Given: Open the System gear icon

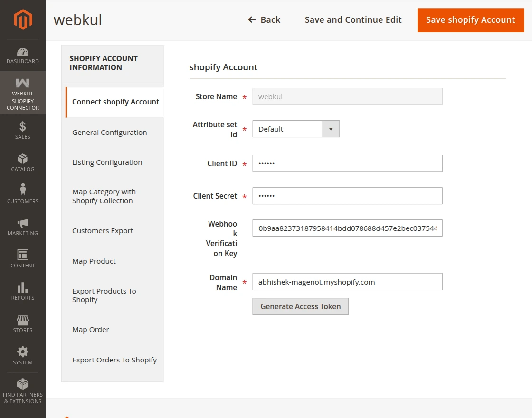Looking at the screenshot, I should tap(23, 352).
